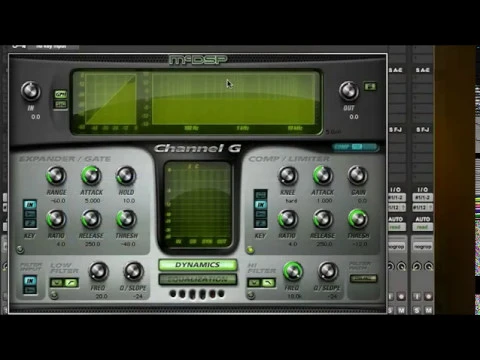Turn the Expander/Gate ATTACK knob
The image size is (480, 360).
(x=91, y=176)
